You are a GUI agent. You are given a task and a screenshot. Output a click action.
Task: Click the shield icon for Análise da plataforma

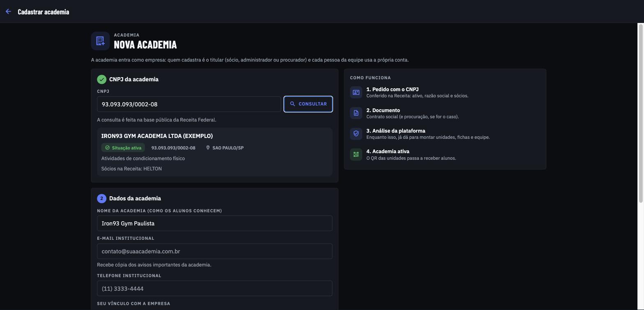356,133
